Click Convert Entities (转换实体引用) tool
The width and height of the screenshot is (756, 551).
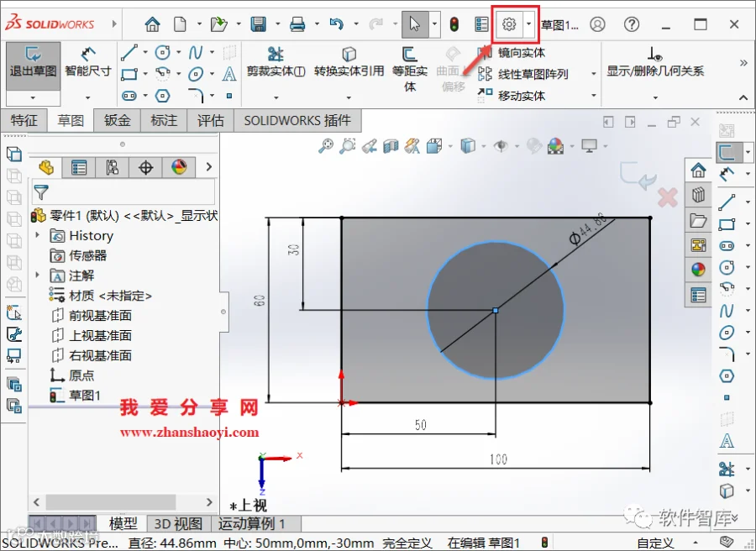(x=349, y=61)
